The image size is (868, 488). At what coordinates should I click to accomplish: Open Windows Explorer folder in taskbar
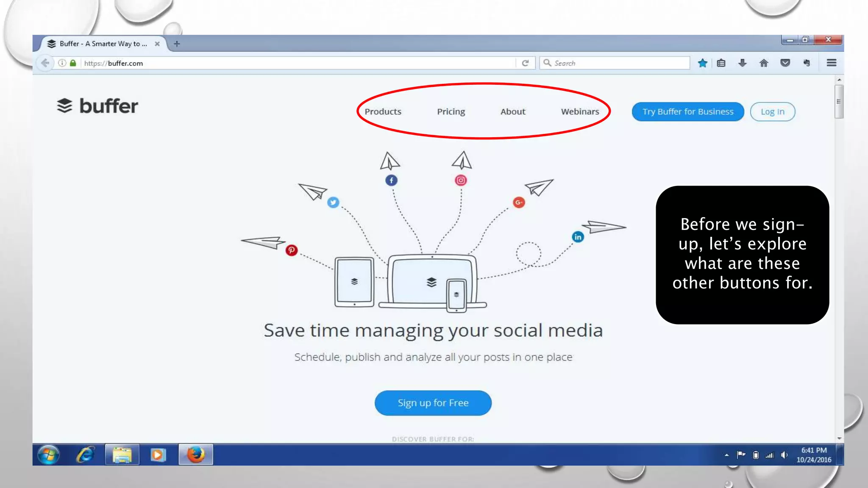tap(122, 455)
